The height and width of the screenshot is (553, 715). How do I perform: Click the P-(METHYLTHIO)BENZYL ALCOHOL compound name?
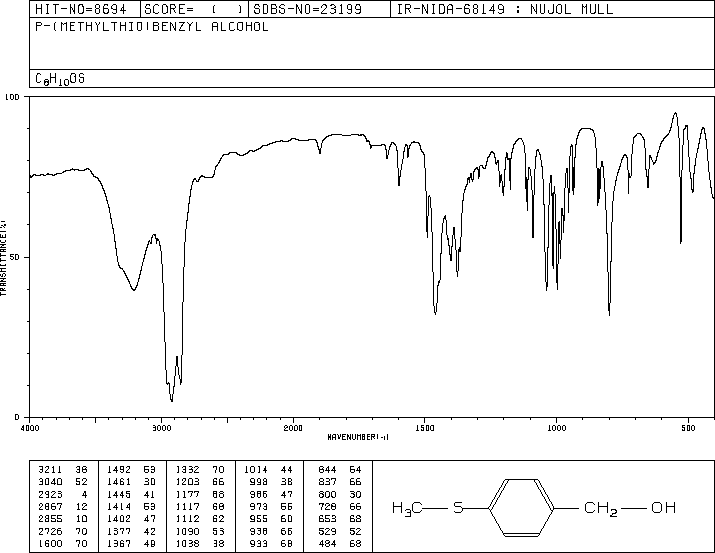click(152, 27)
